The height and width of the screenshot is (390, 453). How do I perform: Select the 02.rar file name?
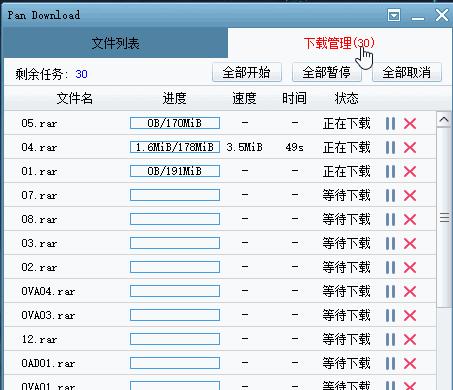(39, 268)
